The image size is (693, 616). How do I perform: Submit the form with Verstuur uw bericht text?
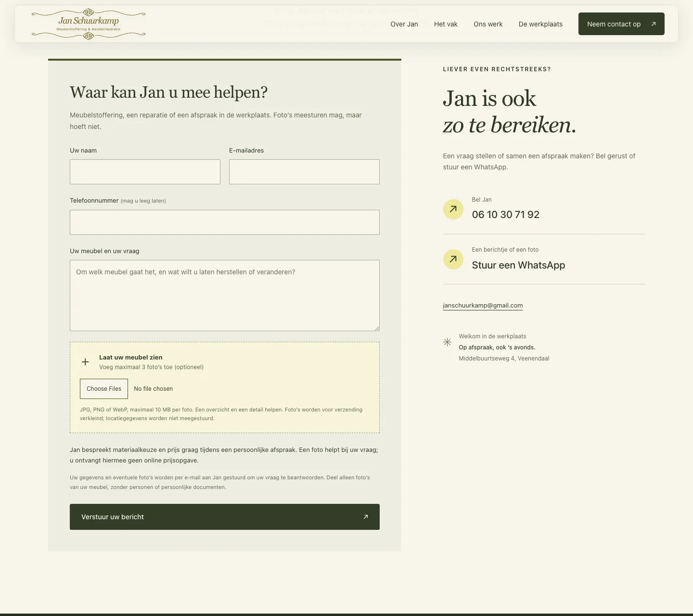point(113,517)
